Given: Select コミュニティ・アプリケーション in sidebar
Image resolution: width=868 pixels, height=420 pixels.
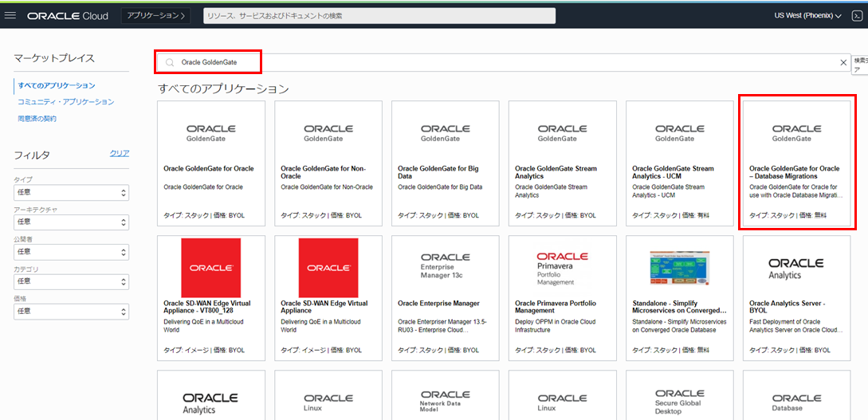Looking at the screenshot, I should (66, 102).
